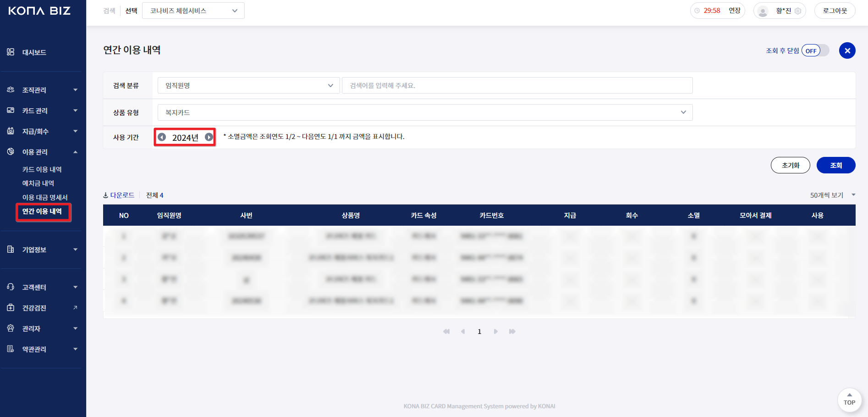Click the 검색어를 입력해 주세요 field

(517, 85)
